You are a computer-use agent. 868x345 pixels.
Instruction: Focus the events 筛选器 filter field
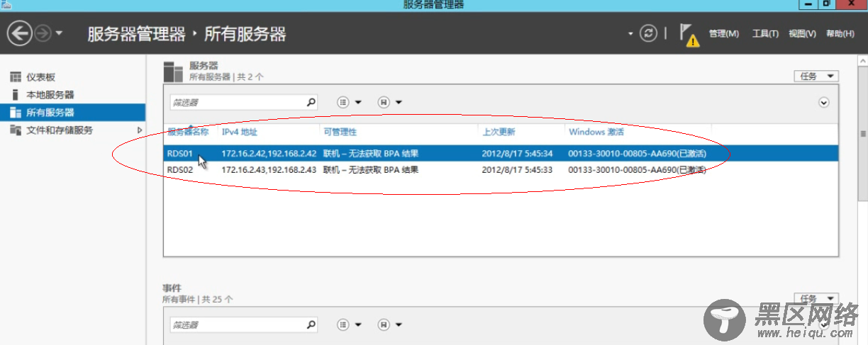point(237,325)
